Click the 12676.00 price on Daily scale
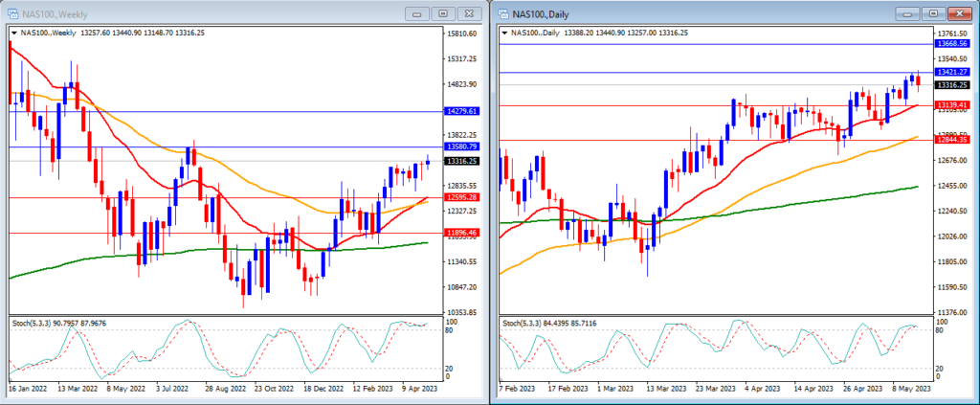Image resolution: width=980 pixels, height=405 pixels. pos(952,160)
